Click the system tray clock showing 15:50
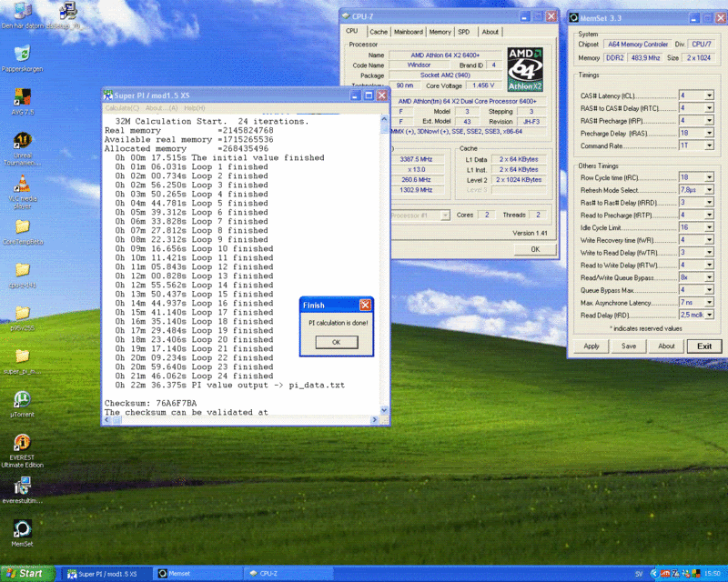Viewport: 728px width, 582px height. (713, 574)
